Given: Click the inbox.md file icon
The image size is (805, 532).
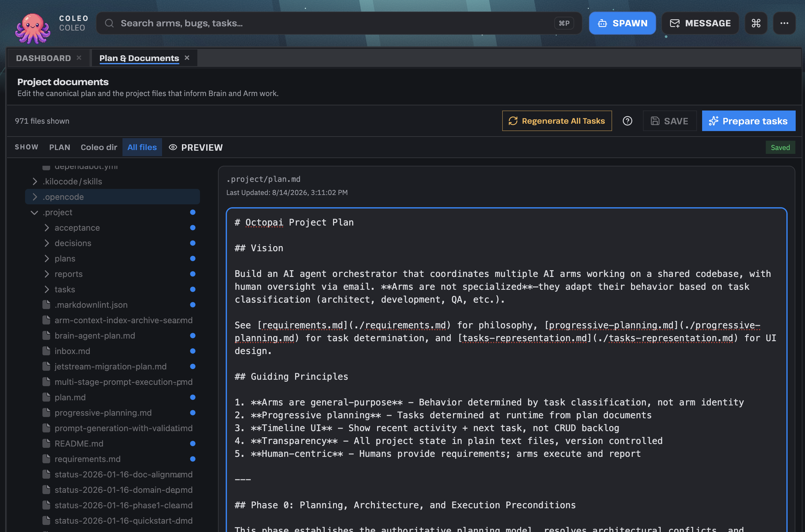Looking at the screenshot, I should coord(47,351).
